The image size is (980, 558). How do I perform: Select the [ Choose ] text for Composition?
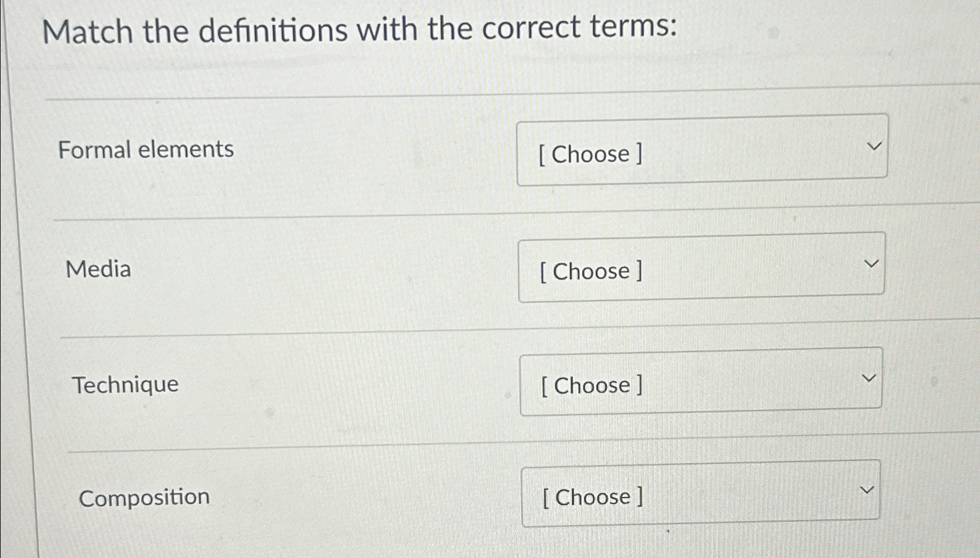coord(593,496)
